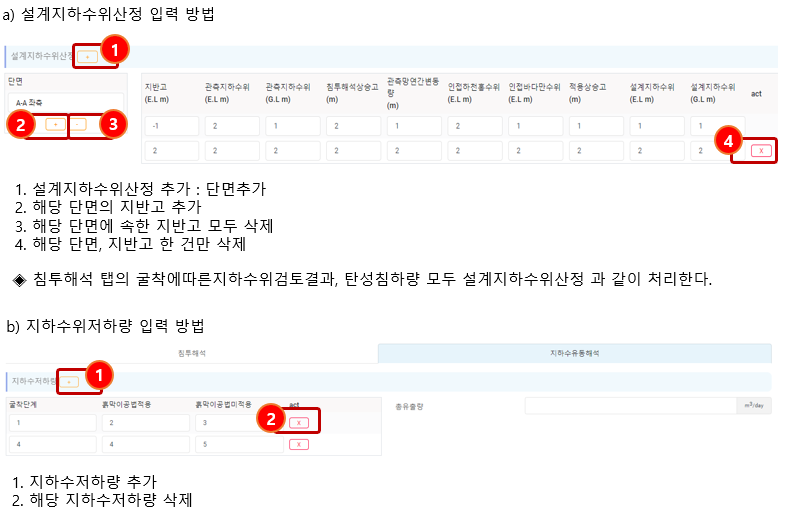Click text line 해당 단면의 지반고 추가
This screenshot has height=521, width=793.
117,207
